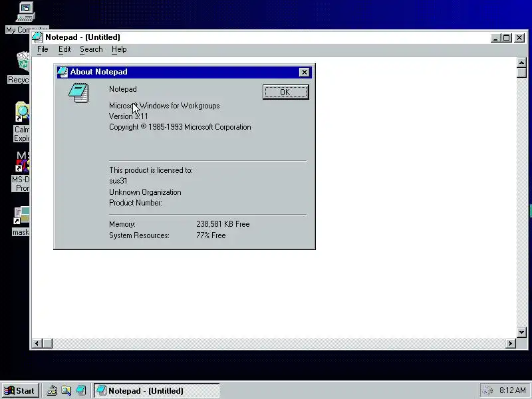Click the Notepad icon in About dialog
This screenshot has height=399, width=532.
tap(78, 92)
